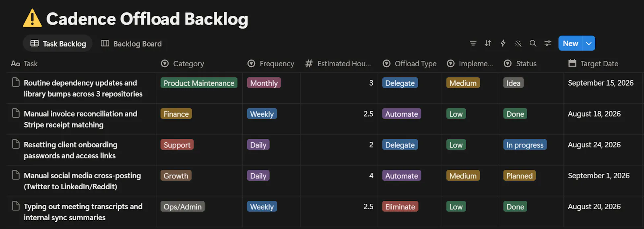Click the blue New button
Image resolution: width=644 pixels, height=229 pixels.
[x=570, y=43]
